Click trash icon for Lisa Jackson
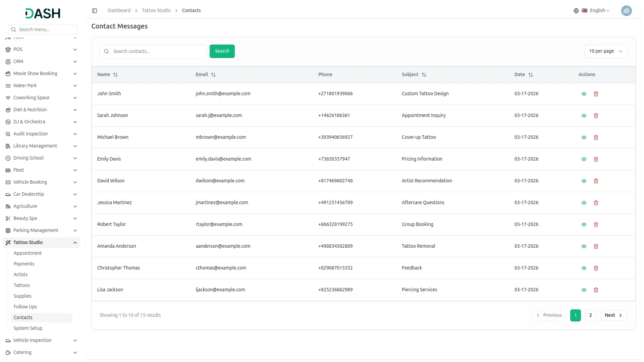The width and height of the screenshot is (644, 362). 596,290
